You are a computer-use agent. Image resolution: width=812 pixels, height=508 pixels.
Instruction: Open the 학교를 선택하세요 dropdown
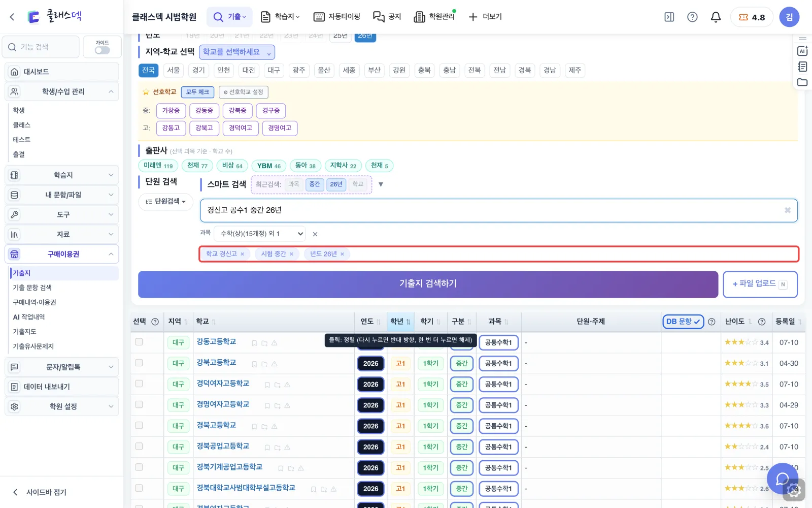(x=237, y=52)
